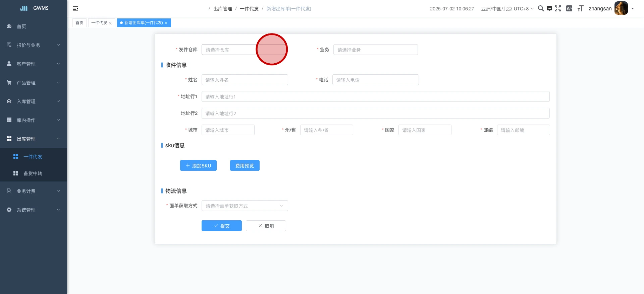This screenshot has width=644, height=294.
Task: Click the 费用预览 button
Action: click(x=245, y=165)
